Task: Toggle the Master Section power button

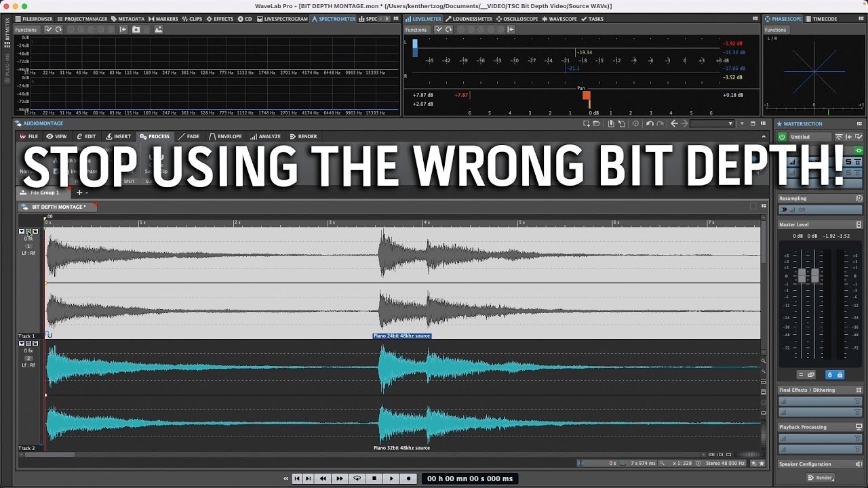Action: point(782,137)
